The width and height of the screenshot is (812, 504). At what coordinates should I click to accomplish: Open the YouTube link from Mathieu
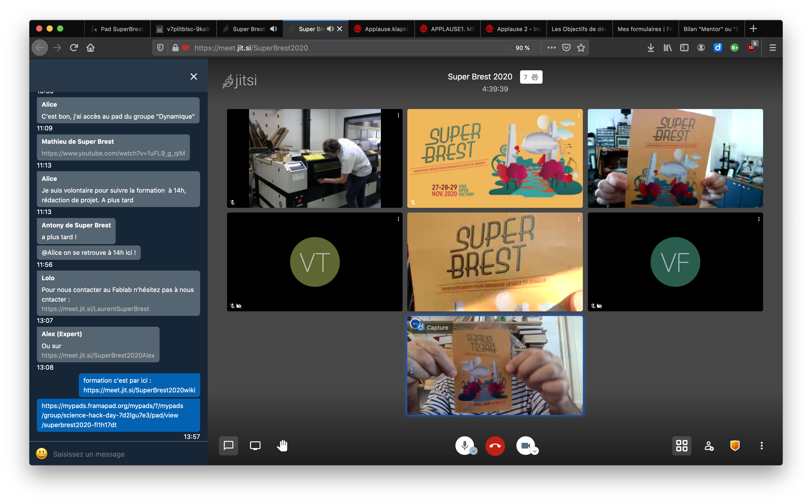[113, 153]
